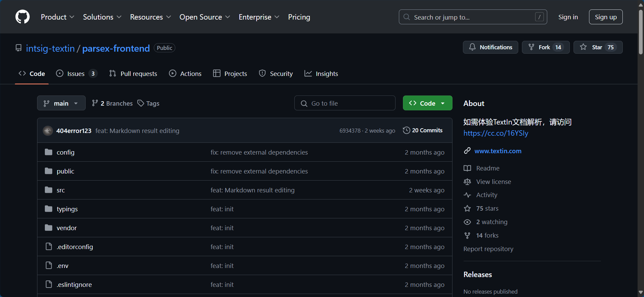
Task: Open the green Code dropdown
Action: coord(427,103)
